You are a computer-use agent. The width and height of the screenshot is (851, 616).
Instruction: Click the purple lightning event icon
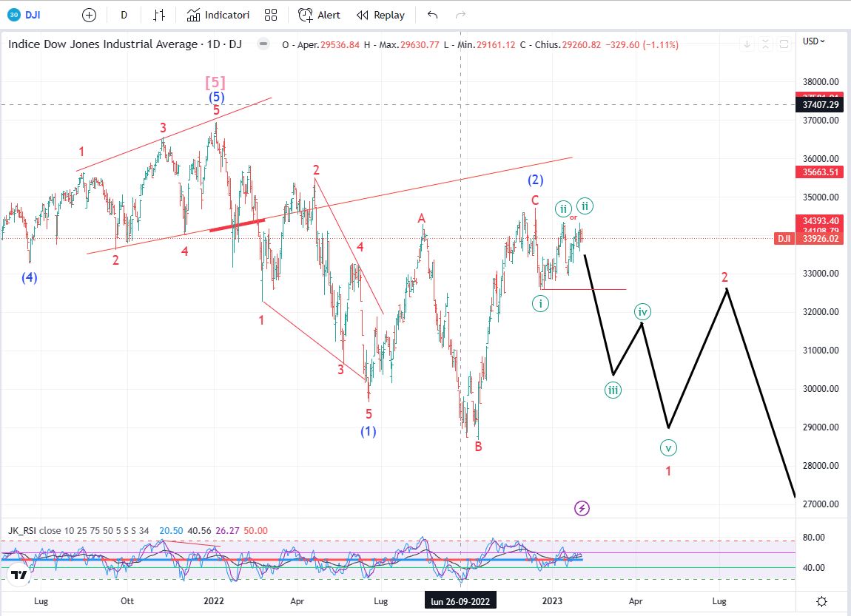click(582, 508)
